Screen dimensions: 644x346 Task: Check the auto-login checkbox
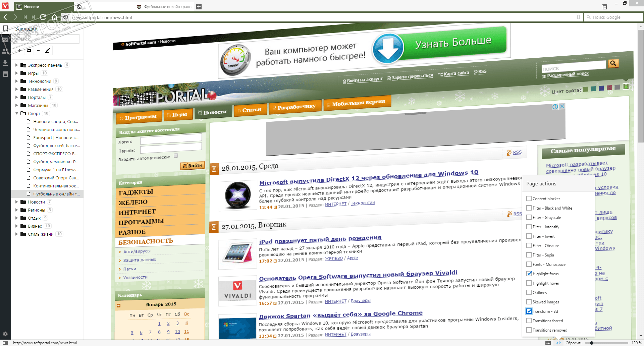pyautogui.click(x=176, y=156)
